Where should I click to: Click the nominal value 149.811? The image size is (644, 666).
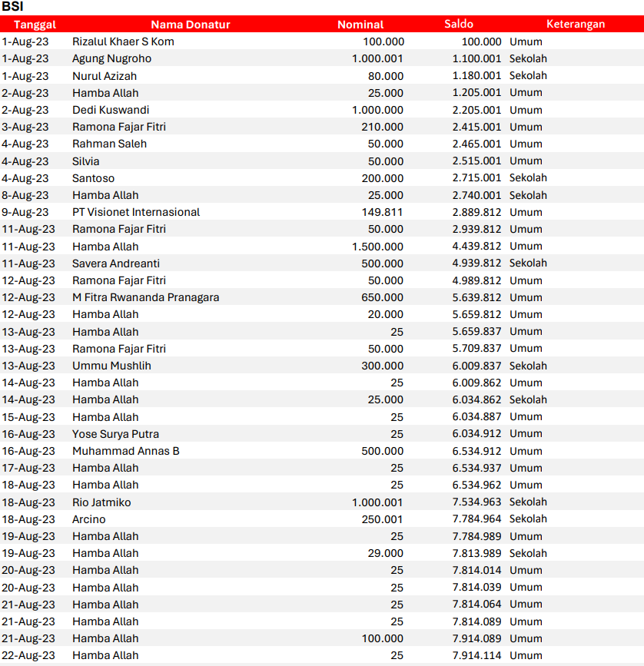382,212
